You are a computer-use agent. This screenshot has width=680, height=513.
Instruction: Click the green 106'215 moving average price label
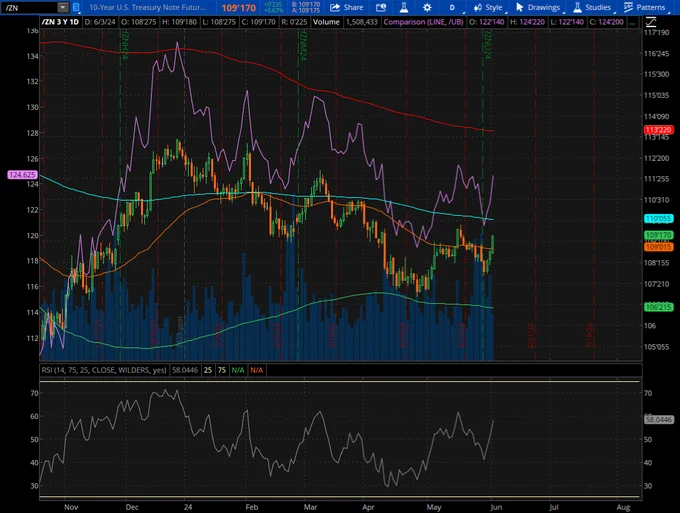(658, 307)
